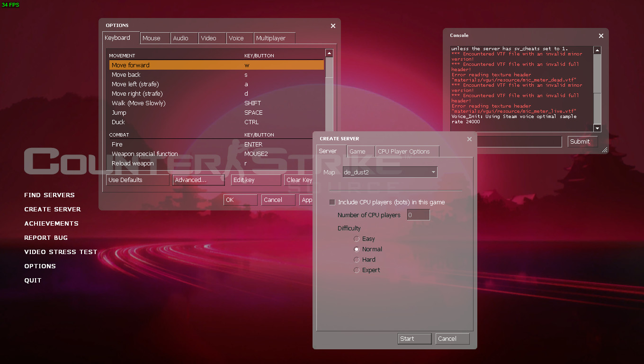Screen dimensions: 644x364
Task: Open the Map dropdown showing de_dust2
Action: point(390,173)
